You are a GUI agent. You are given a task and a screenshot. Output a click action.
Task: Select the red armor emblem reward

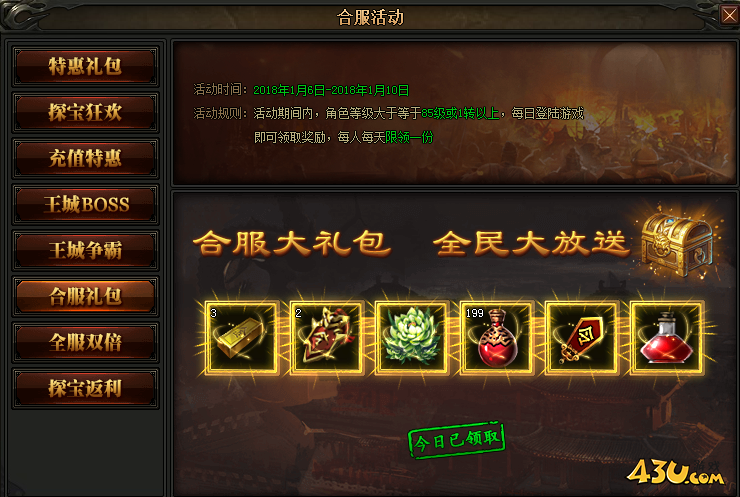327,337
